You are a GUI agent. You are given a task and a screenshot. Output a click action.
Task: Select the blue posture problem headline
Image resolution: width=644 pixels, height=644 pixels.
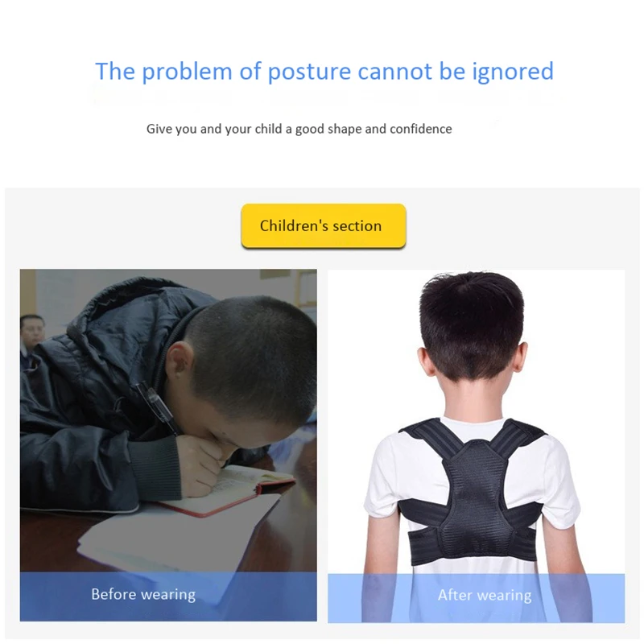click(324, 72)
